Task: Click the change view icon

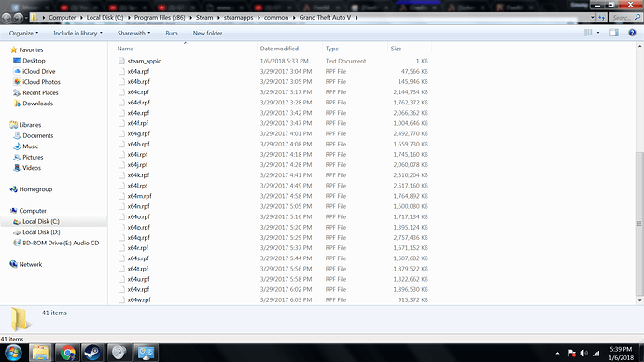Action: tap(588, 33)
